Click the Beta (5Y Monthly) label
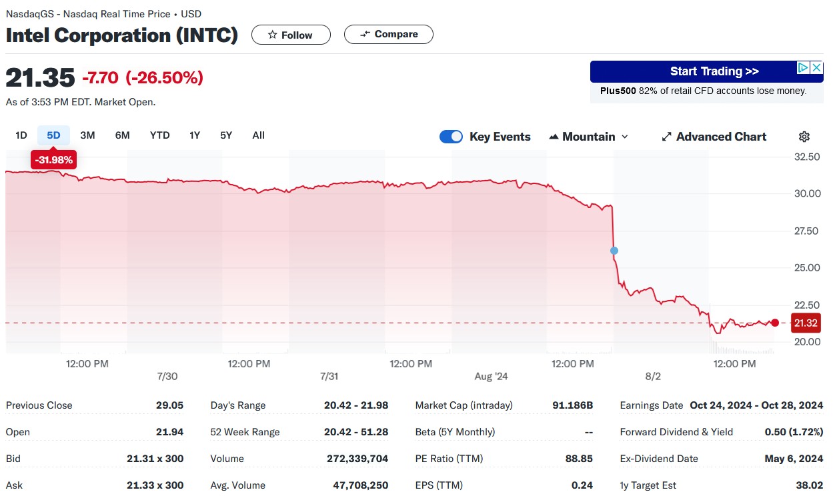This screenshot has height=504, width=839. click(x=455, y=432)
